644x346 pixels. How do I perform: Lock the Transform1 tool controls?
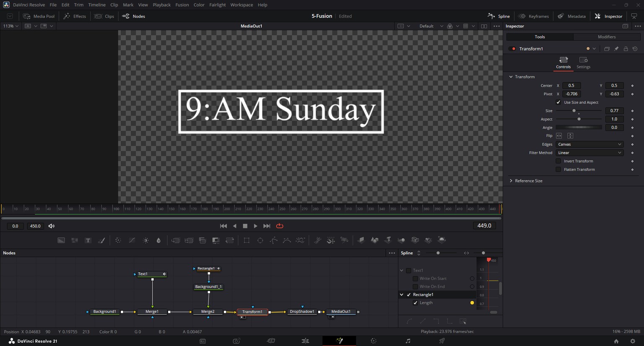click(626, 49)
